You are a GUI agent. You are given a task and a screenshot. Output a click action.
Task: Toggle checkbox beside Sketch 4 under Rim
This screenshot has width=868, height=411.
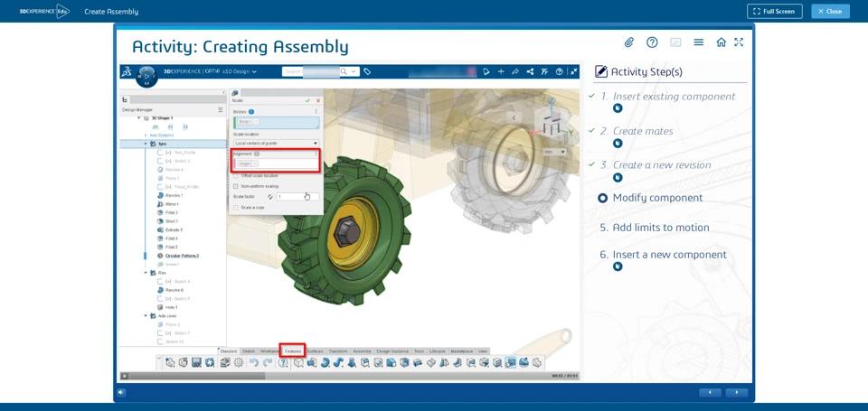coord(160,282)
